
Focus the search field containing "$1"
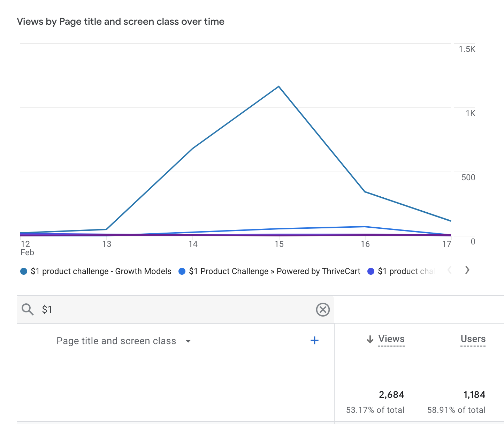[174, 309]
